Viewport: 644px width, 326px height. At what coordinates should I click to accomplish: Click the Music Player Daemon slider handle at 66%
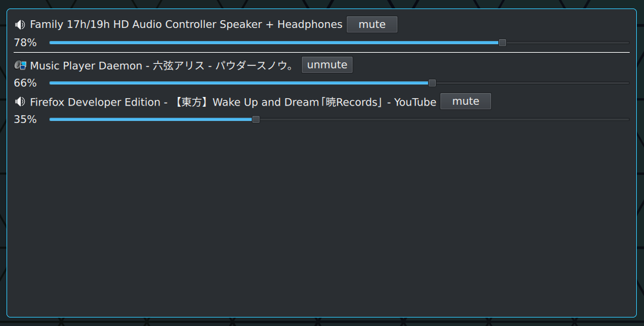[432, 83]
